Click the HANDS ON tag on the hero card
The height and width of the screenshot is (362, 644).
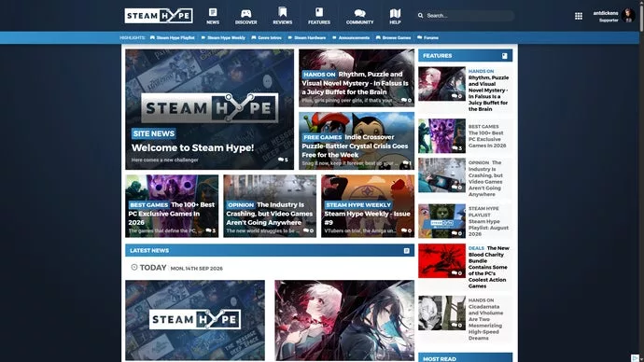(x=319, y=75)
